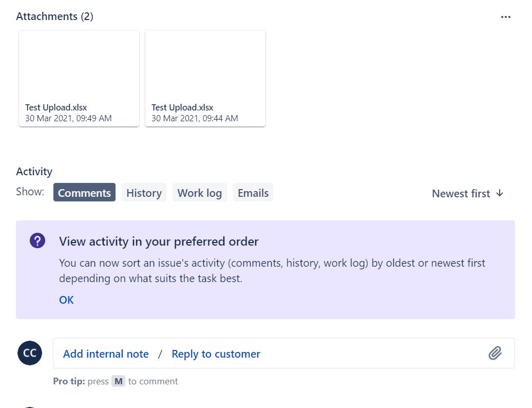532x408 pixels.
Task: Click the CC user avatar
Action: click(30, 353)
